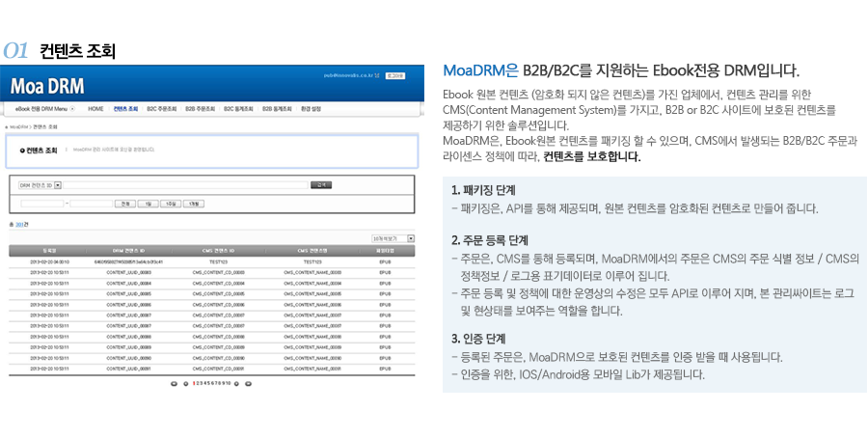Click the 등록일 column header
The image size is (868, 439).
pyautogui.click(x=50, y=251)
